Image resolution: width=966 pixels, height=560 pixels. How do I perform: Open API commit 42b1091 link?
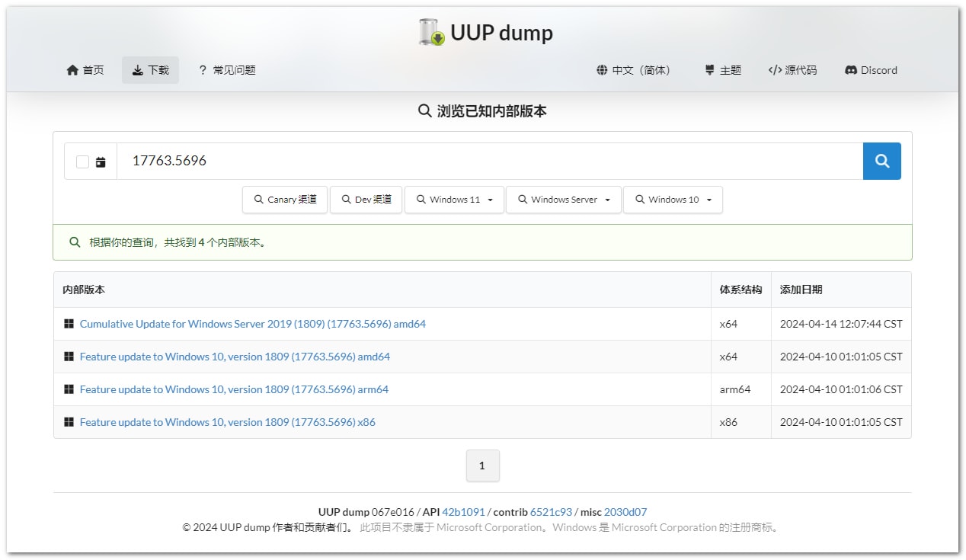tap(464, 512)
